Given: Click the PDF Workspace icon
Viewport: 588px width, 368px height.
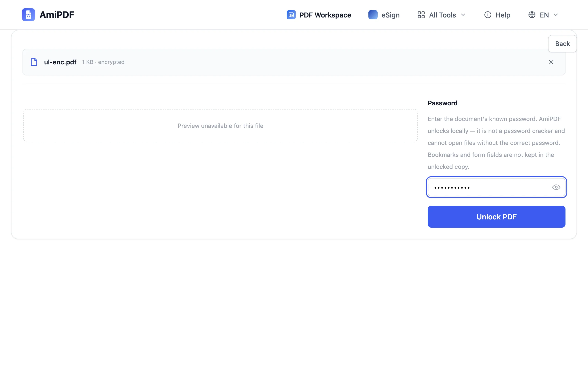Looking at the screenshot, I should coord(291,15).
